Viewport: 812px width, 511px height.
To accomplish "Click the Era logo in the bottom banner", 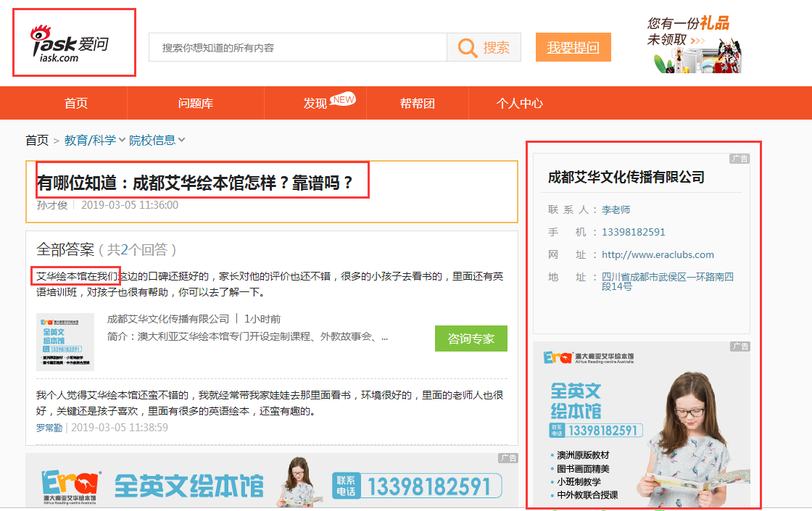I will 71,484.
